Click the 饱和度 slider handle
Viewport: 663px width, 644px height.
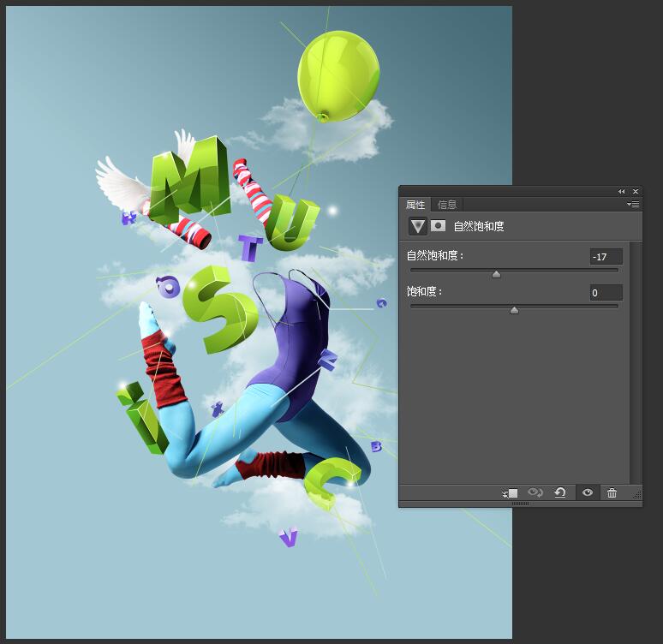tap(514, 311)
